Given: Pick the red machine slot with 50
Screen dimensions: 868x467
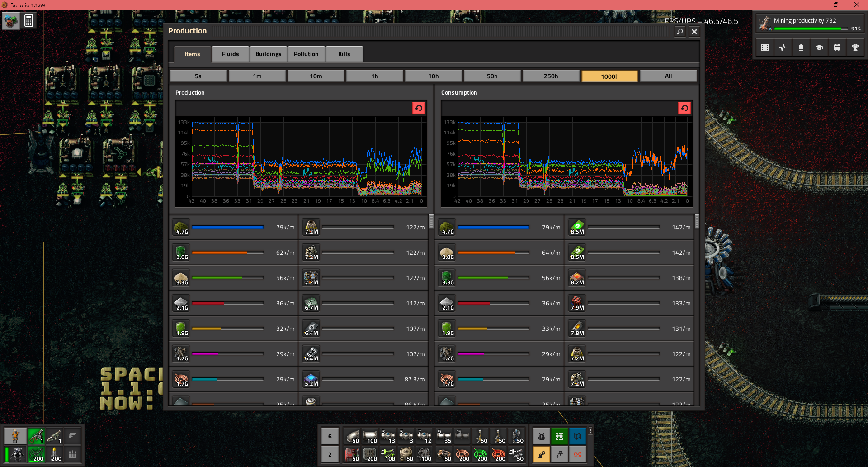Looking at the screenshot, I should click(x=352, y=454).
